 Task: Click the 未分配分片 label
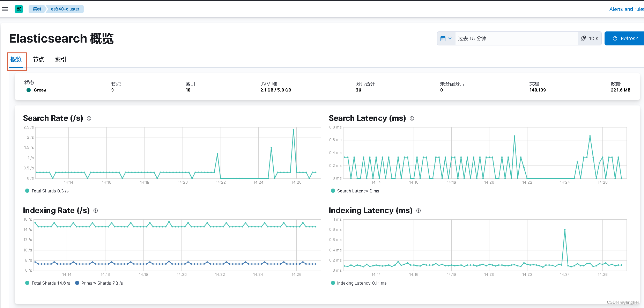pyautogui.click(x=452, y=84)
